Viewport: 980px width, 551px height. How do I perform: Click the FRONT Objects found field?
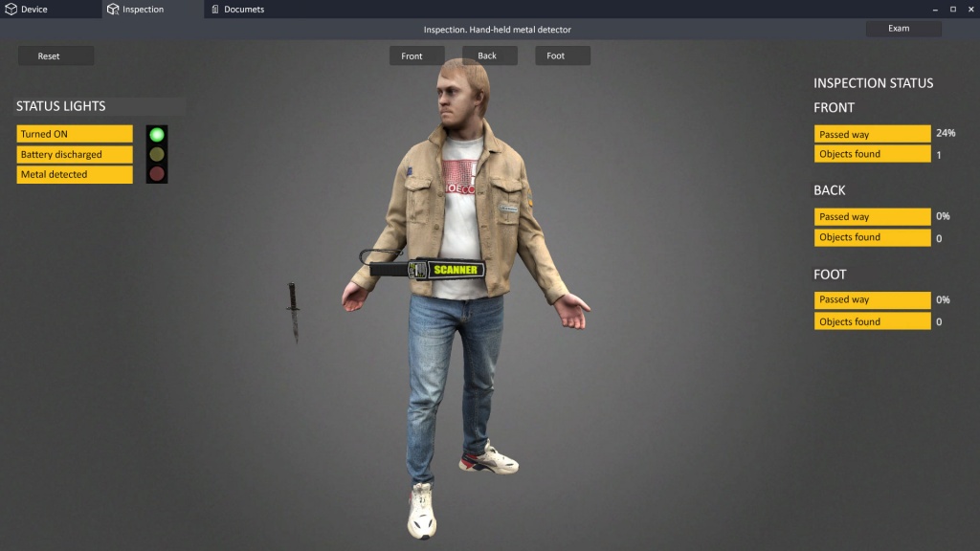[x=871, y=154]
